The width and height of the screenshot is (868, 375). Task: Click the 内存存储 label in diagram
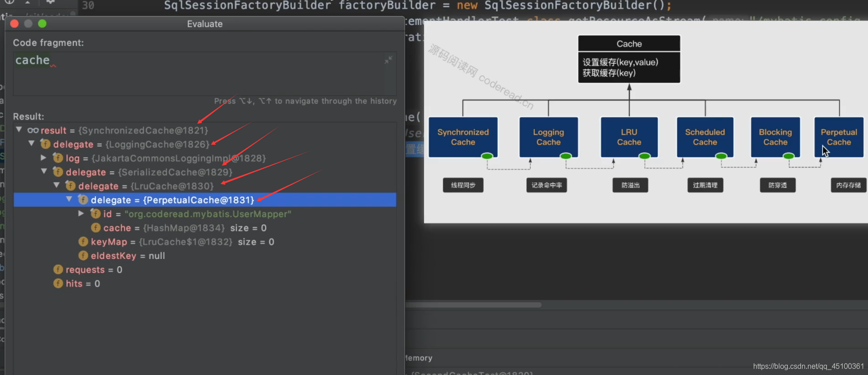click(848, 185)
